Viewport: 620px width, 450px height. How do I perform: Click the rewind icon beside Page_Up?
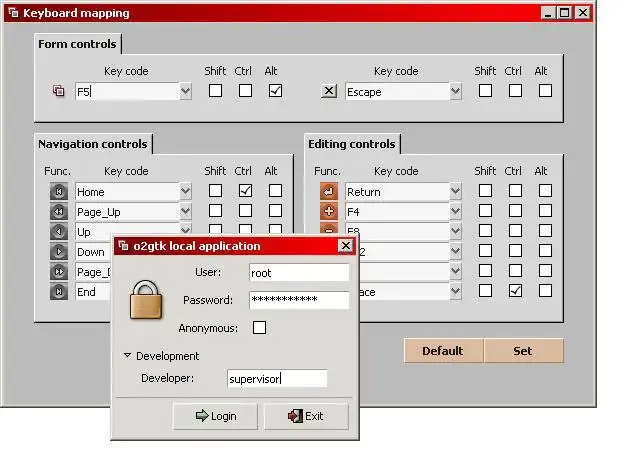pyautogui.click(x=59, y=212)
